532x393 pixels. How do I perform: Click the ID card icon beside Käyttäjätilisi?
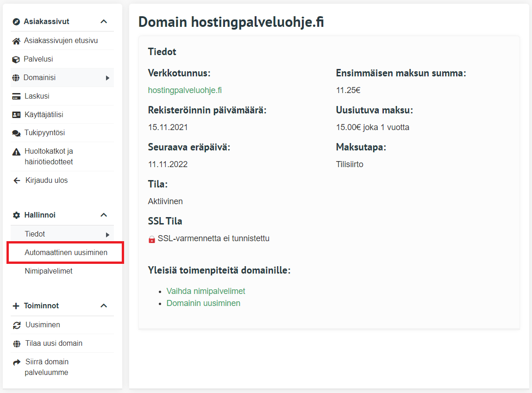point(16,115)
